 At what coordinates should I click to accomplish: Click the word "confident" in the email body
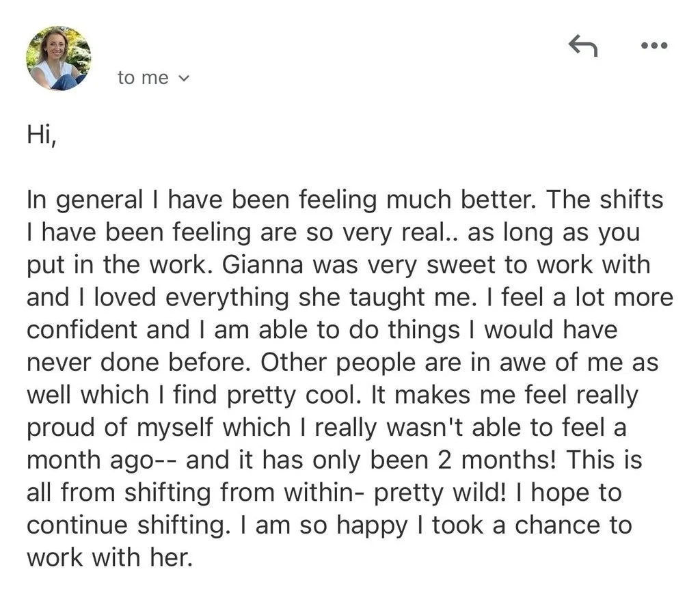pos(81,330)
